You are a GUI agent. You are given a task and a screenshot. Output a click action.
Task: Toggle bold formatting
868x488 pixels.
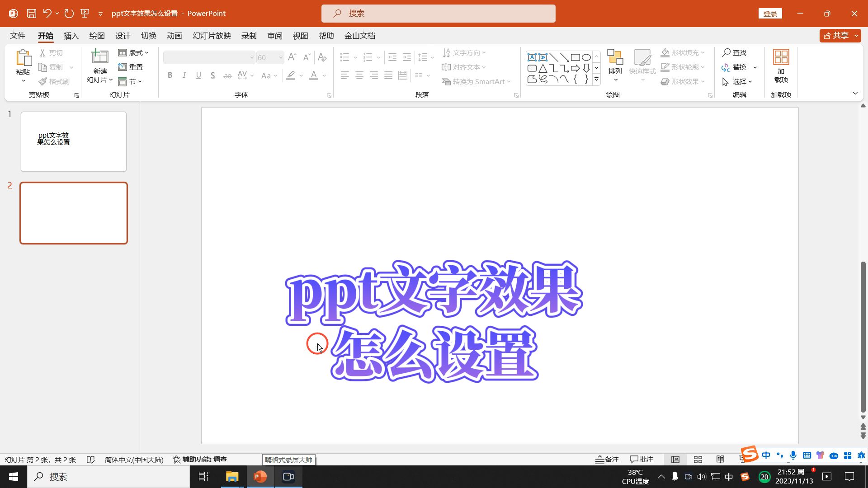(170, 75)
